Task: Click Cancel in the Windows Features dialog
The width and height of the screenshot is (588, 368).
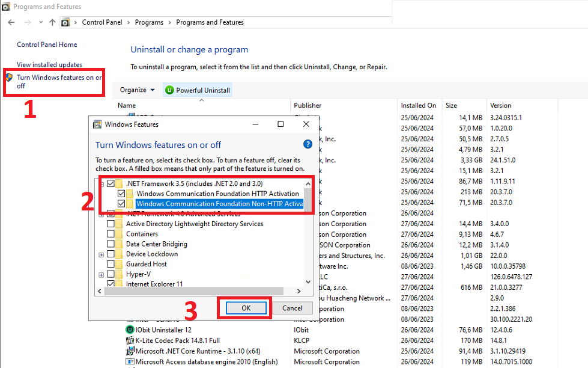Action: pyautogui.click(x=292, y=308)
